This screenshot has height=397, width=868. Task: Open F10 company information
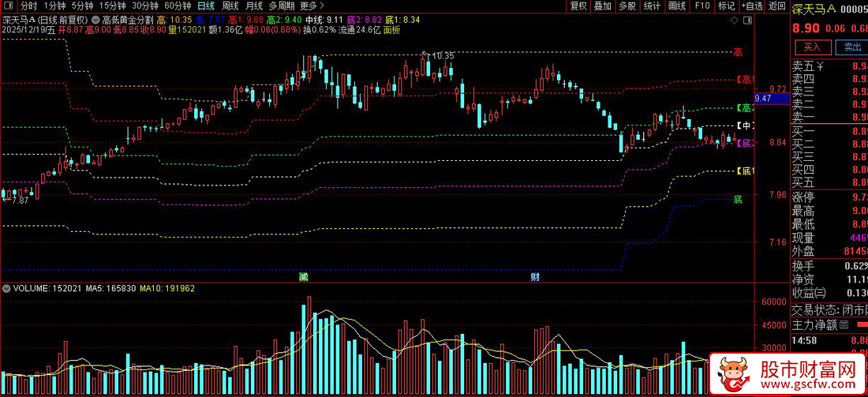702,6
